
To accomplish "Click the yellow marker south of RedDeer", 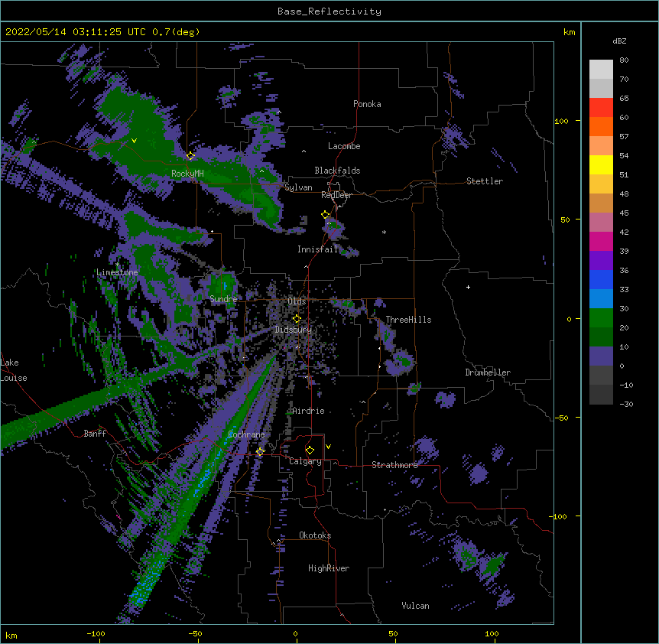I will [325, 215].
